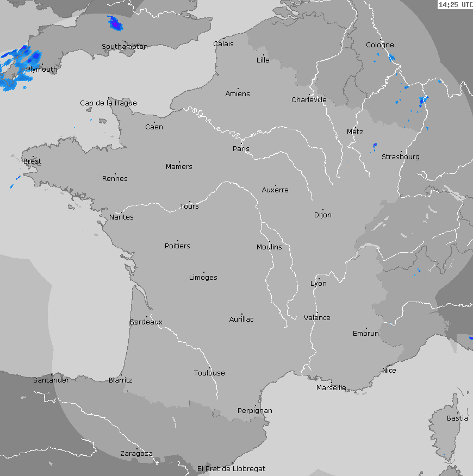Select the Lyon city label
Screen dimensions: 473x476
tap(319, 284)
